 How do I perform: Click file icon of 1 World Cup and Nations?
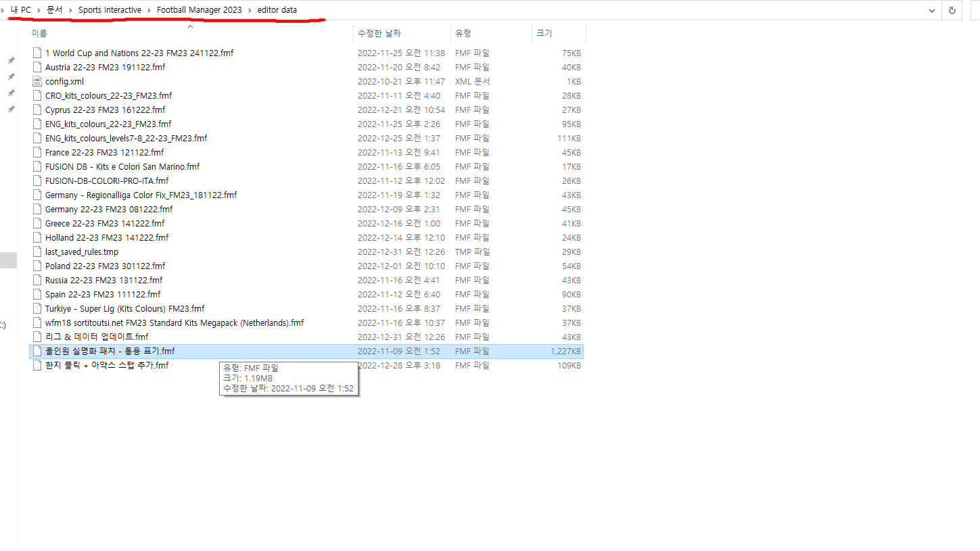point(37,53)
